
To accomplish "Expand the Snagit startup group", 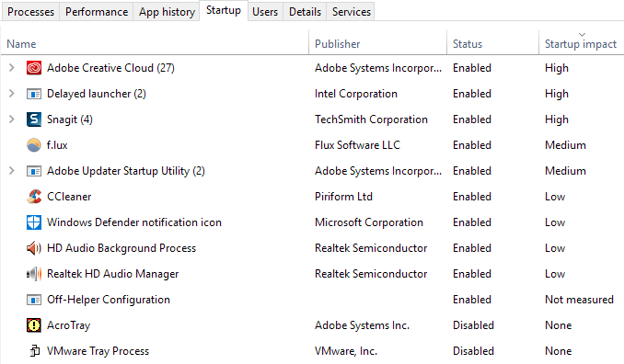I will pyautogui.click(x=12, y=119).
